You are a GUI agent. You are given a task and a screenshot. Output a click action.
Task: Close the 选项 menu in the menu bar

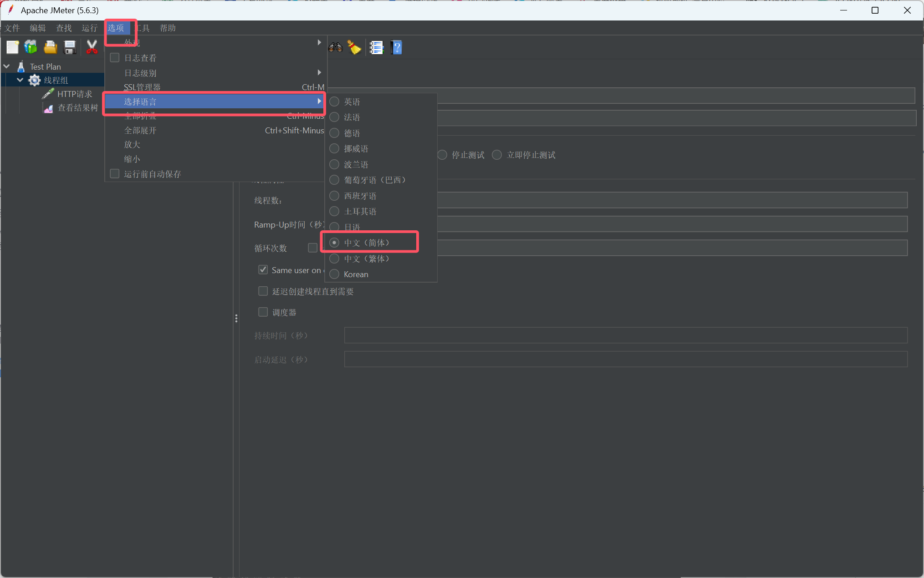pyautogui.click(x=116, y=28)
